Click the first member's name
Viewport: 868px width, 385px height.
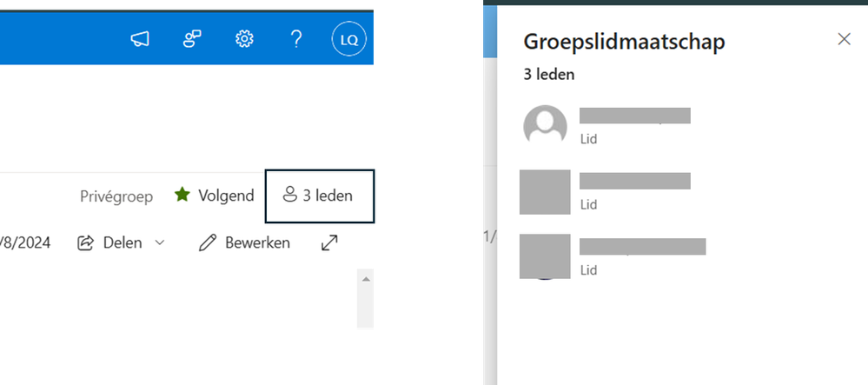[634, 116]
